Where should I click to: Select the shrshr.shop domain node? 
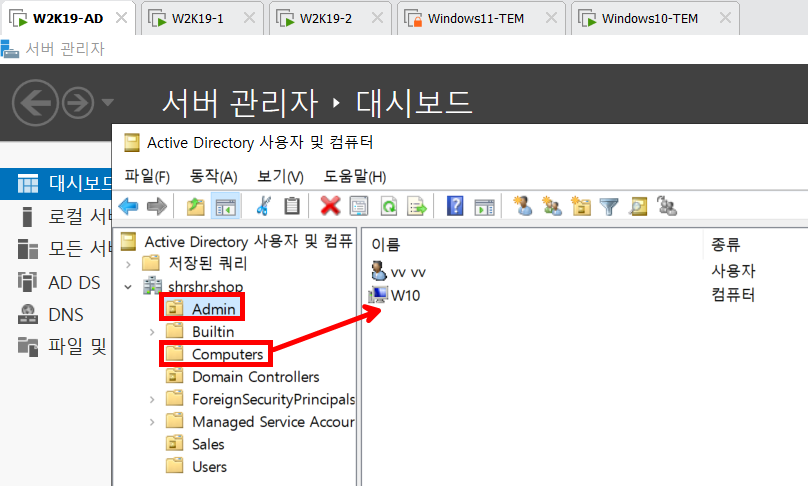(206, 287)
